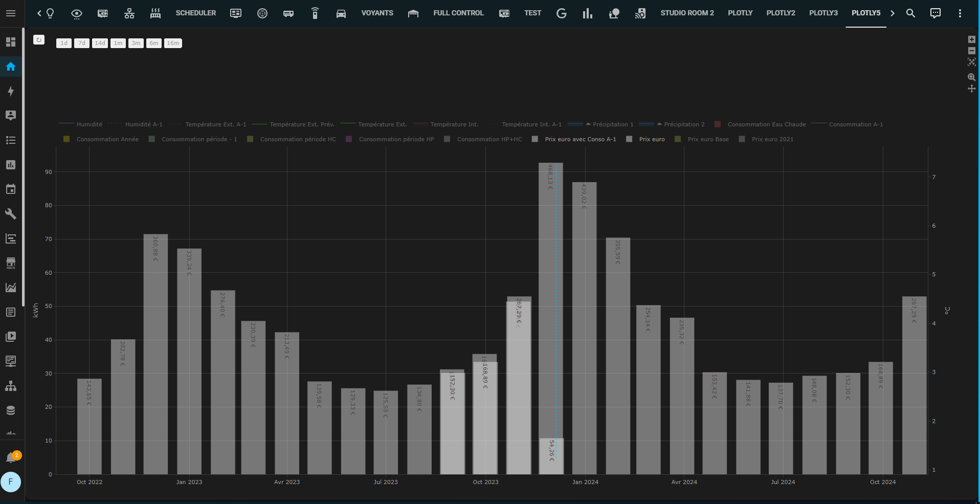The height and width of the screenshot is (504, 980).
Task: Open the garage tab icon
Action: pos(413,14)
